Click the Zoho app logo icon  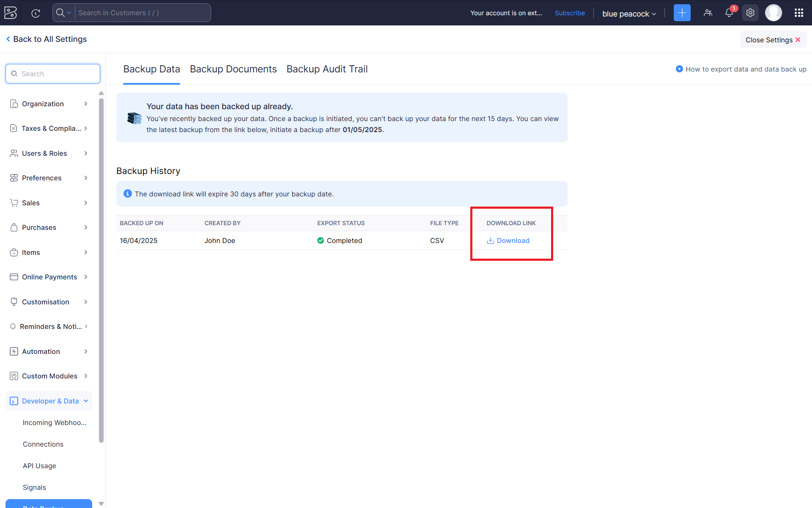(x=10, y=13)
